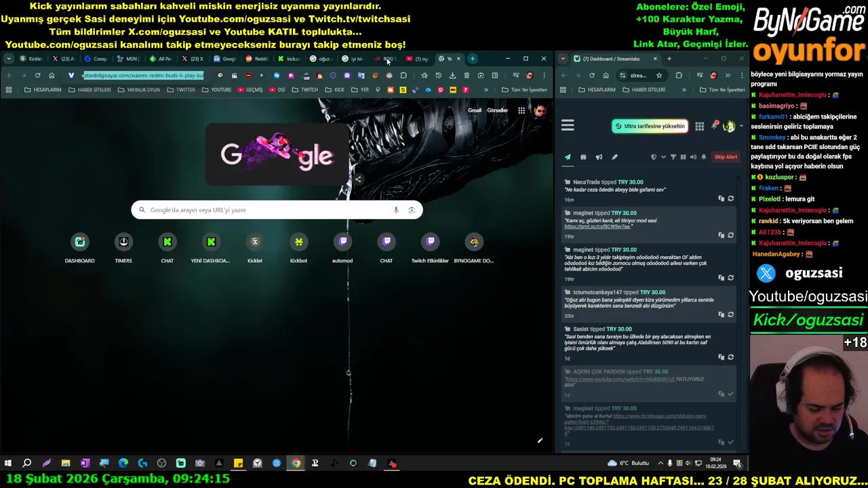Switch to the kick.com browser tab
The image size is (868, 488).
click(290, 59)
